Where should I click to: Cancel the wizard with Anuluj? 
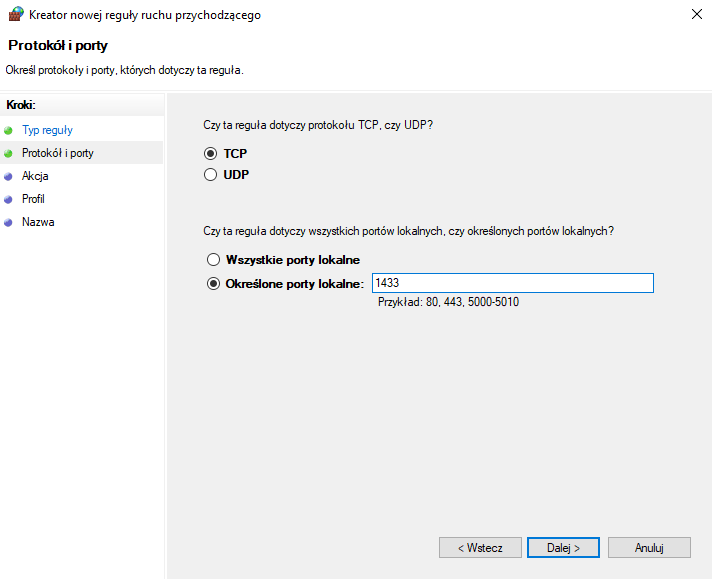[x=649, y=548]
